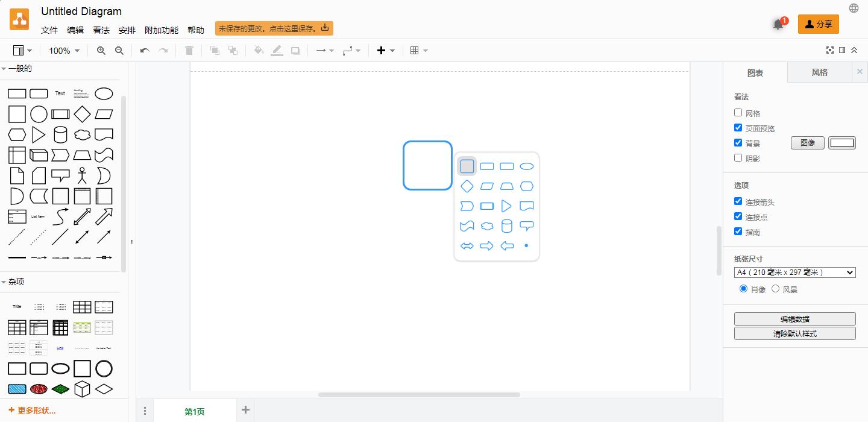Select the 风景 landscape radio button
This screenshot has width=868, height=422.
click(776, 289)
